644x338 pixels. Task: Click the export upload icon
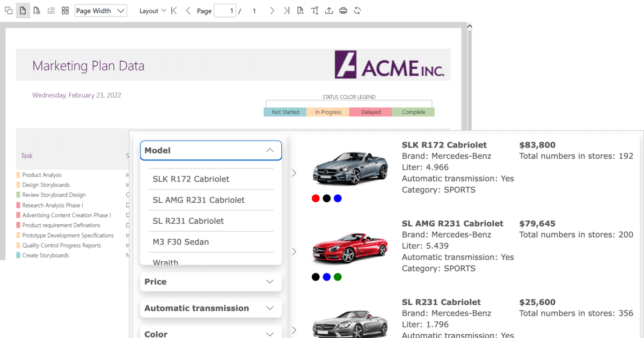329,11
